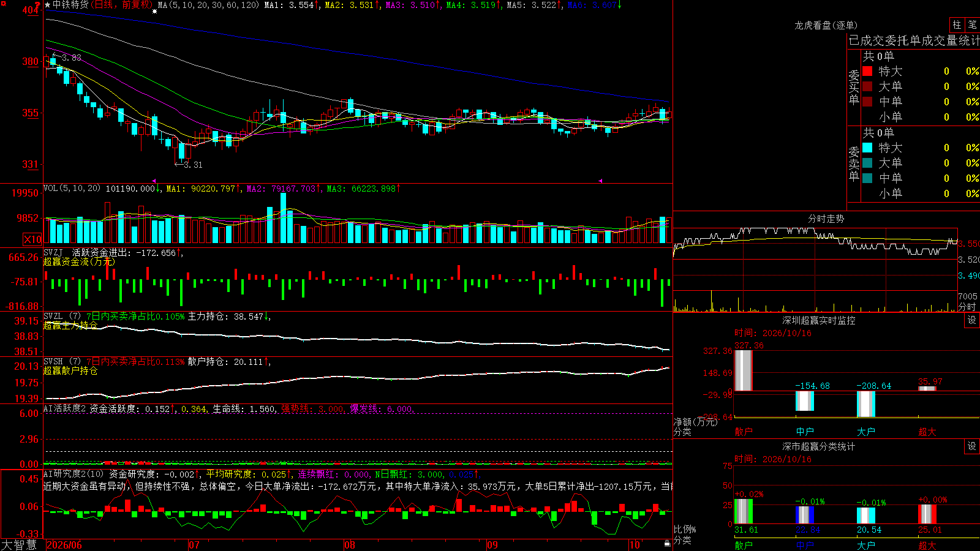Image resolution: width=980 pixels, height=551 pixels.
Task: Click the 2026/06 date on timeline
Action: click(x=64, y=545)
